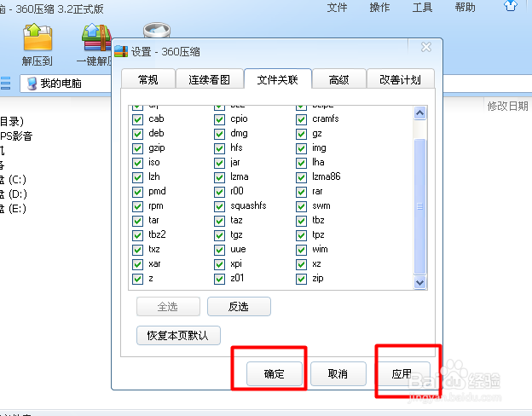The height and width of the screenshot is (416, 532).
Task: Click the delete trash bin toolbar icon
Action: point(157,31)
